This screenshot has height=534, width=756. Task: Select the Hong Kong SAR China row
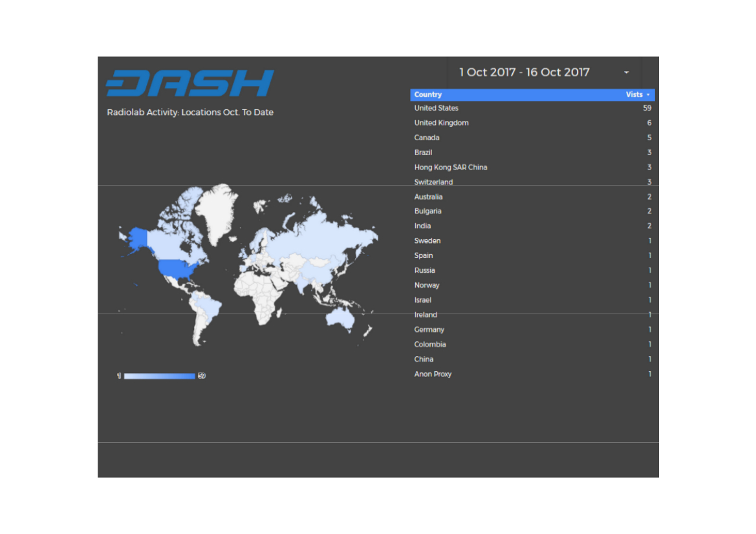tap(532, 167)
